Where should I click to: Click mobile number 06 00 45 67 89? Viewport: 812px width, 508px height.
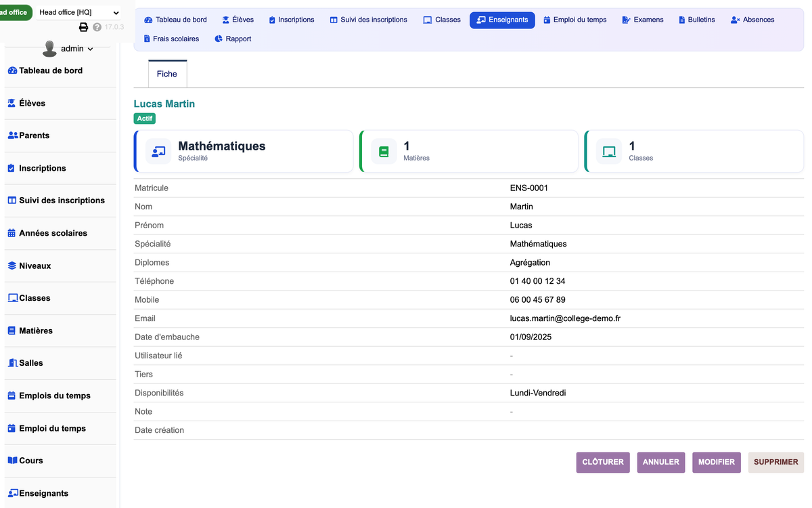[x=538, y=299]
